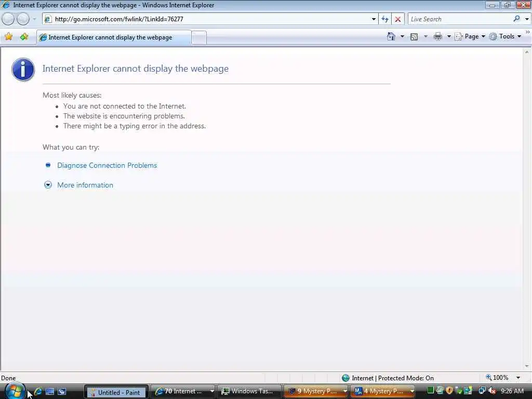Open a new blank tab
Viewport: 532px width, 399px height.
(199, 37)
